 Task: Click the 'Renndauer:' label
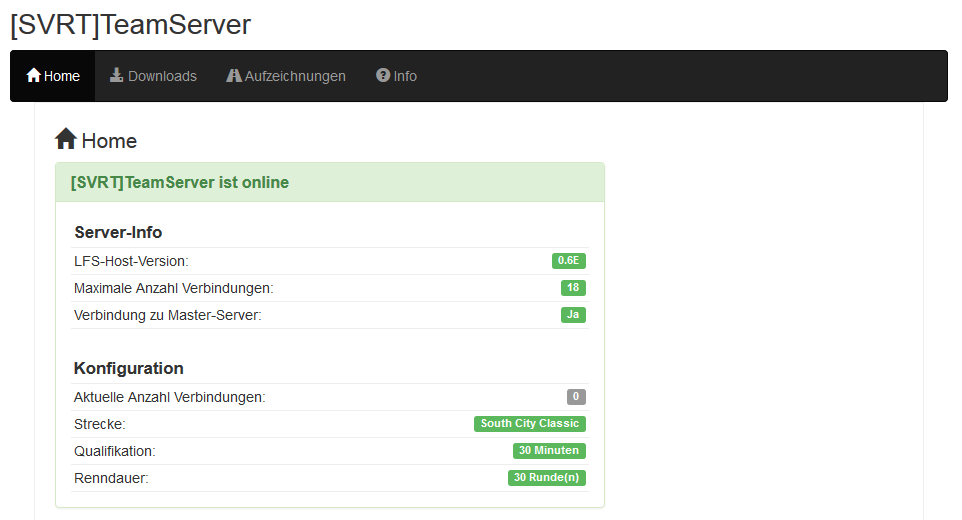pos(111,478)
